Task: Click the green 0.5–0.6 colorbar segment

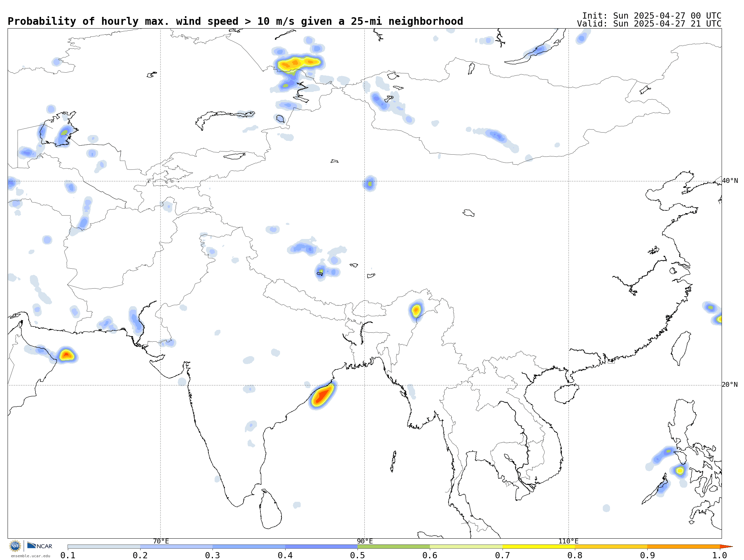Action: (394, 547)
